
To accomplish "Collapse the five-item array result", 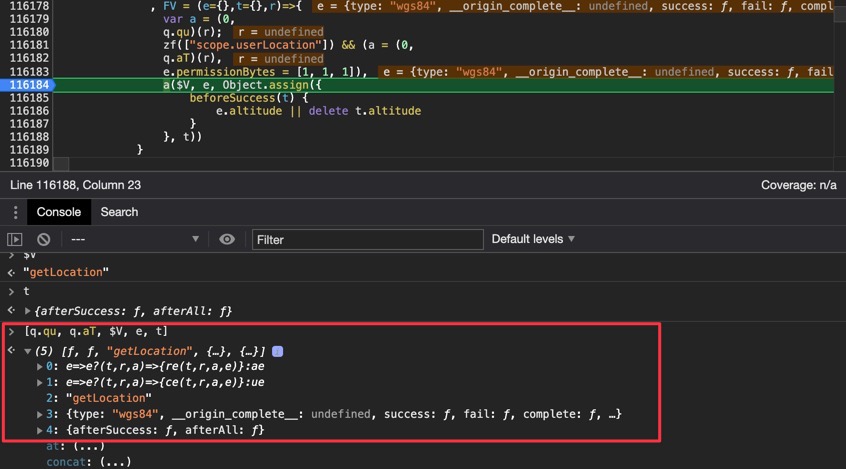I will coord(28,351).
